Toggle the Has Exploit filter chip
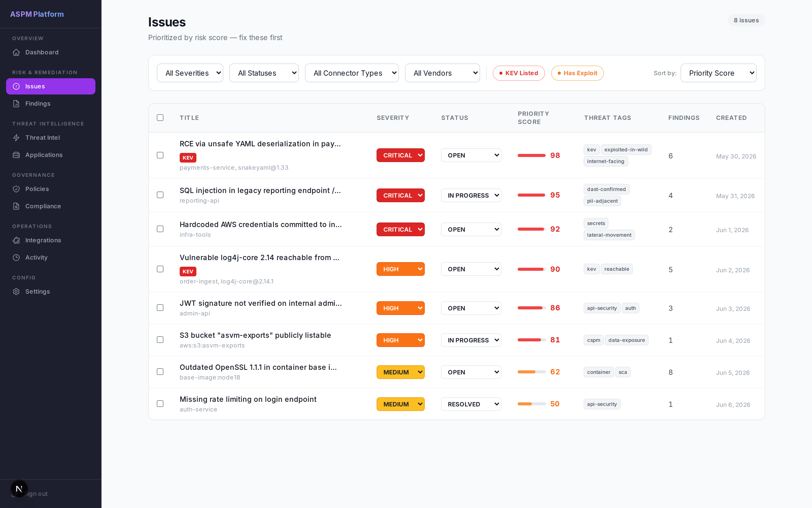 tap(577, 73)
